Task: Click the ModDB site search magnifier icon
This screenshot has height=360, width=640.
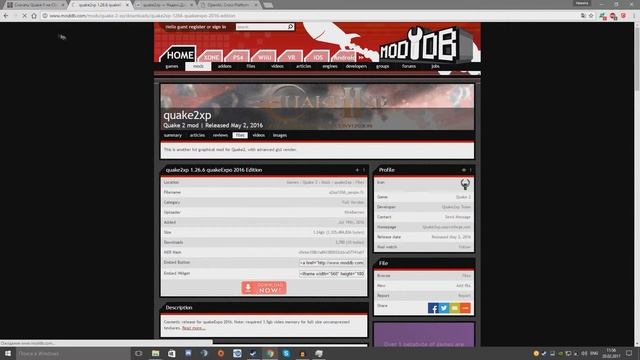Action: pos(290,27)
